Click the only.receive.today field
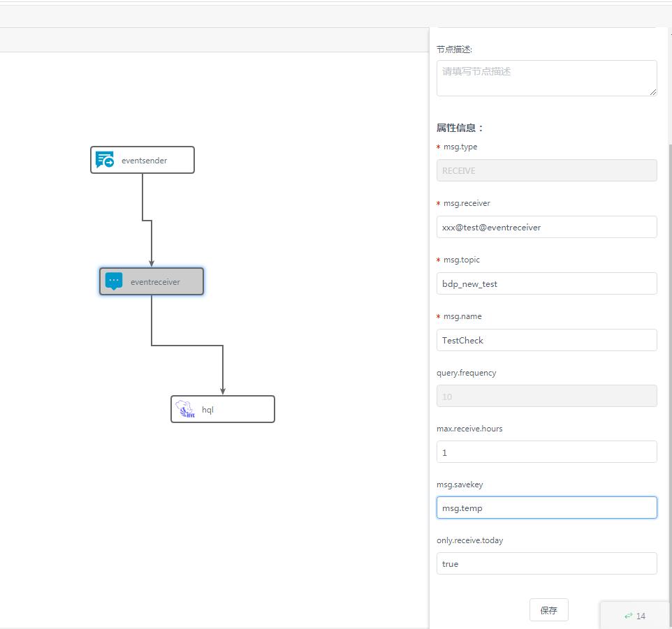This screenshot has height=629, width=672. pyautogui.click(x=546, y=563)
